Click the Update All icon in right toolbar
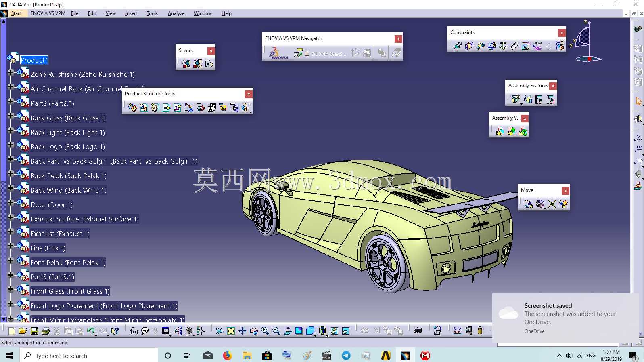The width and height of the screenshot is (644, 362). [638, 29]
